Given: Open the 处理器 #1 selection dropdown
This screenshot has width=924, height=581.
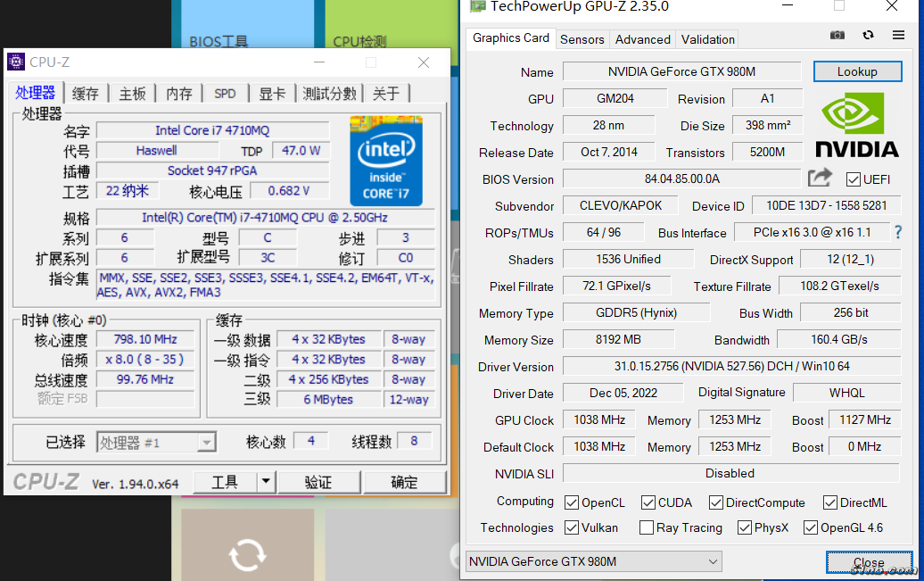Looking at the screenshot, I should tap(207, 442).
